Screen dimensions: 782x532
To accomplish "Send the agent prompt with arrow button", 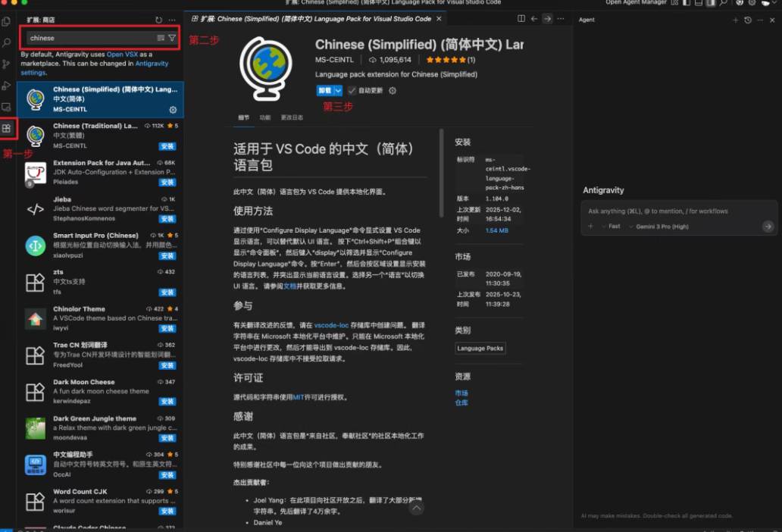I will click(x=768, y=226).
